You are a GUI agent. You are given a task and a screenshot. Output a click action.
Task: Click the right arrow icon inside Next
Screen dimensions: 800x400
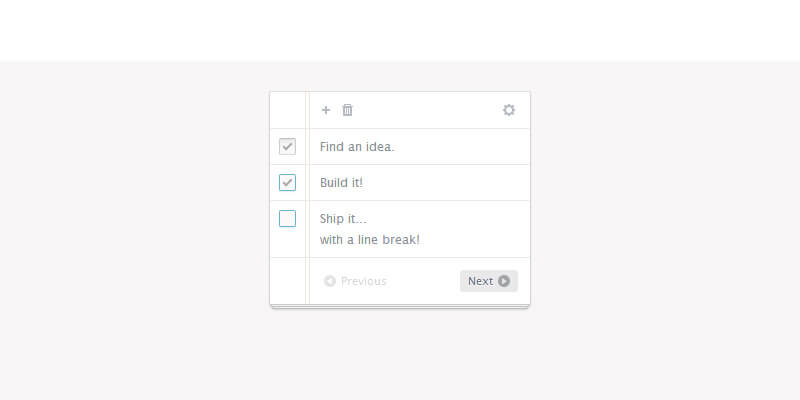coord(504,281)
